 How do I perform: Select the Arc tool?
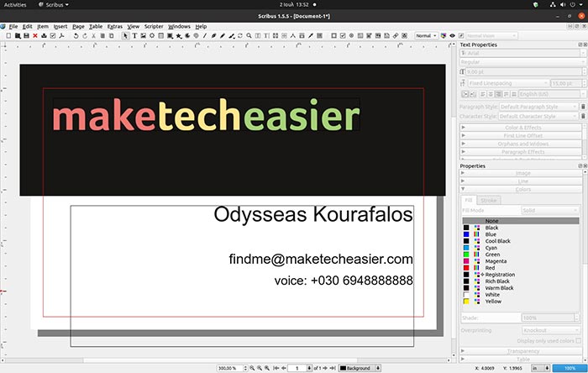tap(187, 35)
